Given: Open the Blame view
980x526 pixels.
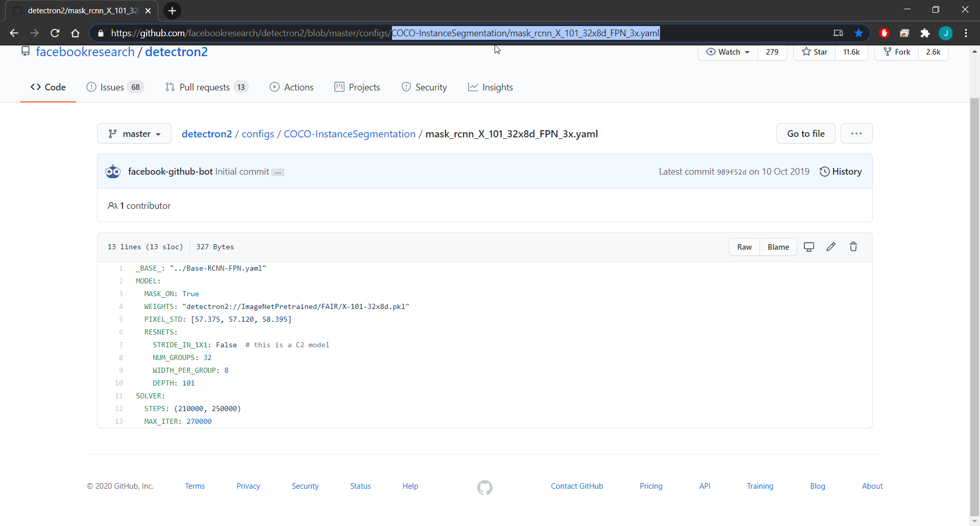Looking at the screenshot, I should tap(778, 247).
